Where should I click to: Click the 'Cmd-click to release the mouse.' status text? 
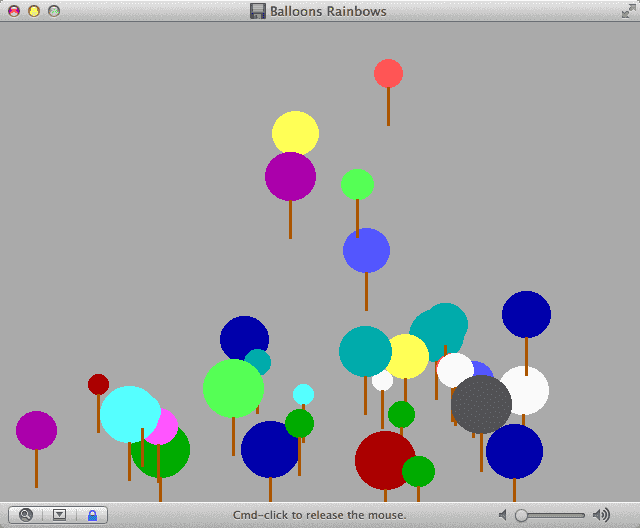(320, 515)
